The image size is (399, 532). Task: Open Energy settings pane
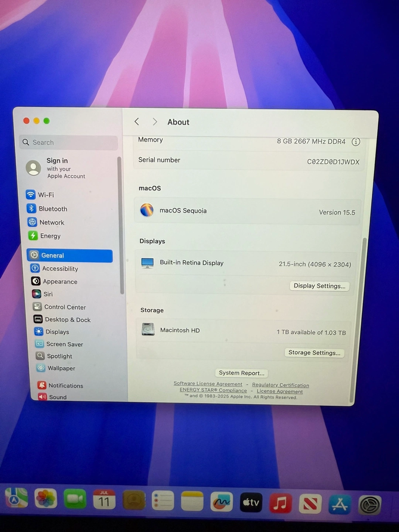(45, 236)
